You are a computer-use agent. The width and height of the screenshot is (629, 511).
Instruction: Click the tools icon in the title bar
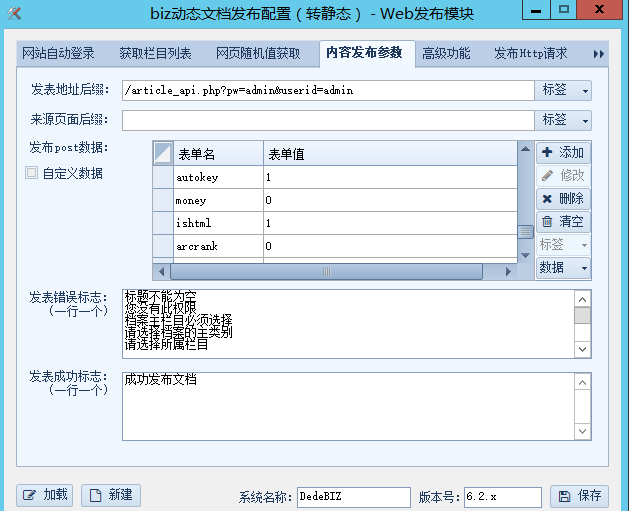click(x=14, y=13)
